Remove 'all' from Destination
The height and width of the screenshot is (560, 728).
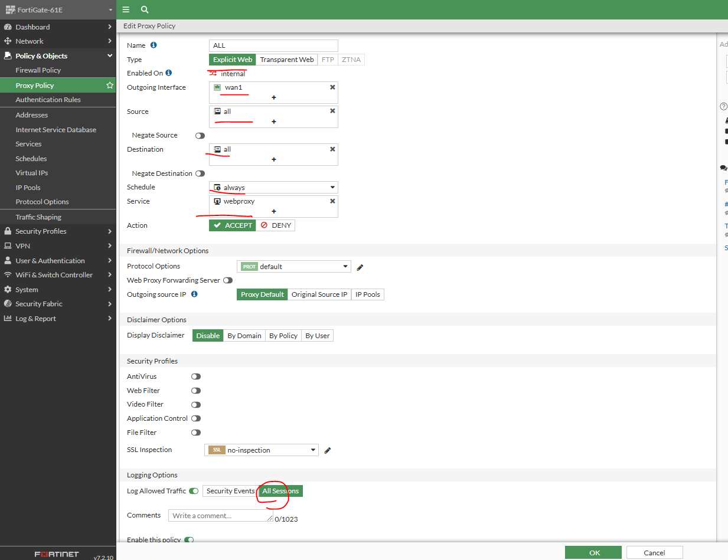pyautogui.click(x=332, y=149)
